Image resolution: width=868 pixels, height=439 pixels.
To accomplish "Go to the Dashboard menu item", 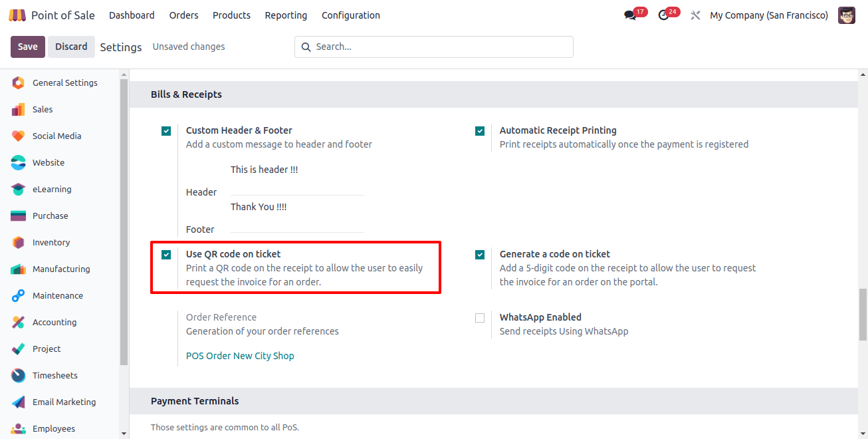I will pyautogui.click(x=132, y=15).
